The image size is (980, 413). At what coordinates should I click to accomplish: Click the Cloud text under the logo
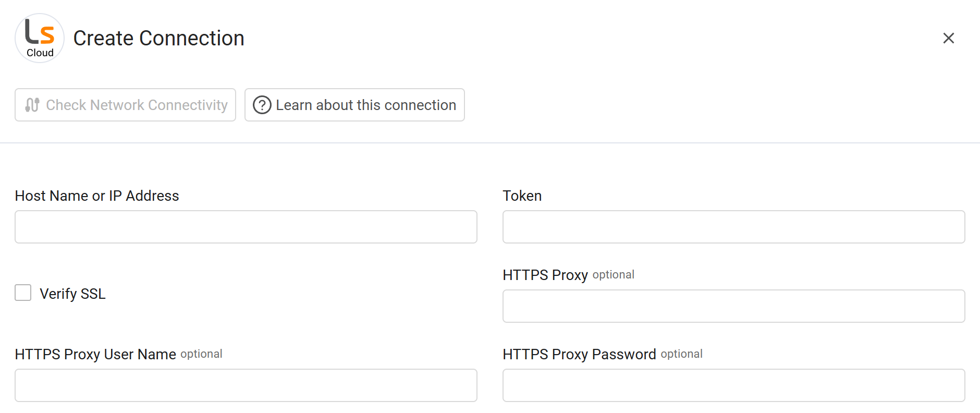[x=39, y=53]
